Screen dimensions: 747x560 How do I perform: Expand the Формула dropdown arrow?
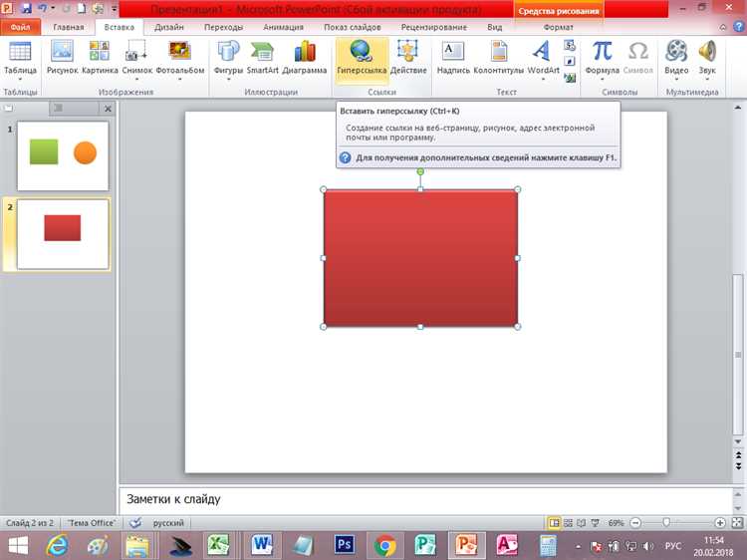(x=602, y=80)
